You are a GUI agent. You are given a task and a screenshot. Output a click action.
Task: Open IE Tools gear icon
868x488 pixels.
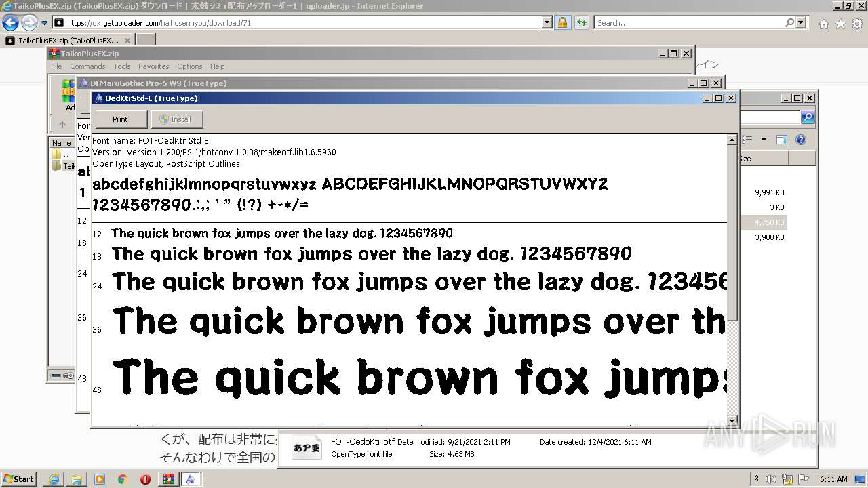tap(857, 24)
